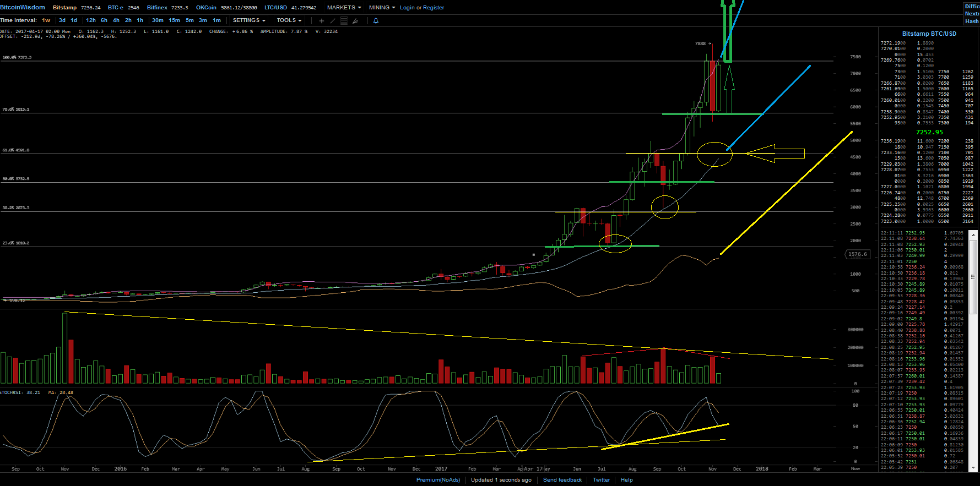The image size is (980, 486).
Task: Select the crosshair cursor tool icon
Action: click(322, 21)
